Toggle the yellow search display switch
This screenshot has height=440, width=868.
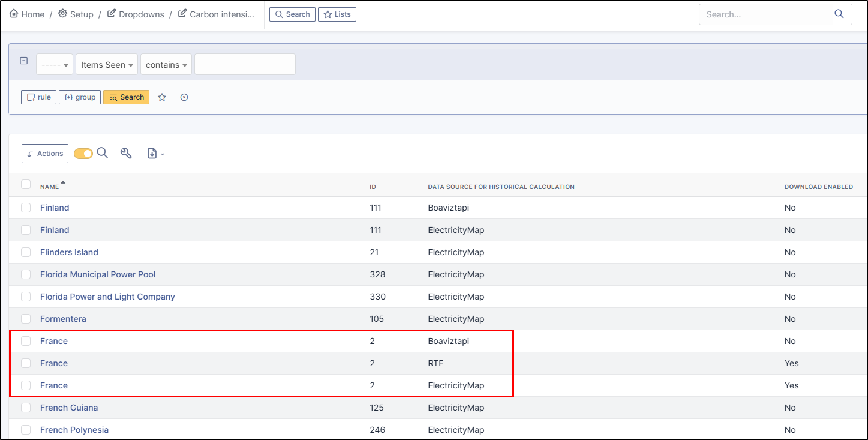click(83, 154)
